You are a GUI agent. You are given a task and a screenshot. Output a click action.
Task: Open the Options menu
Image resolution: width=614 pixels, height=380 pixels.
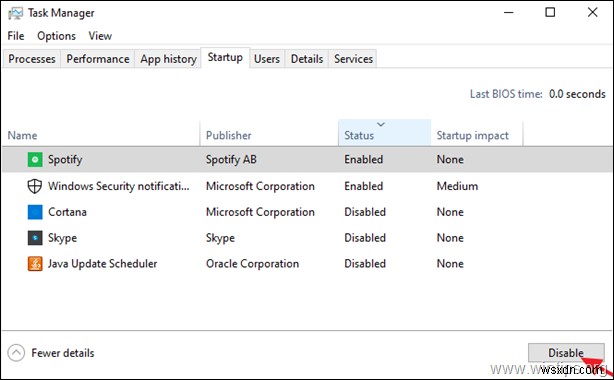click(x=56, y=36)
